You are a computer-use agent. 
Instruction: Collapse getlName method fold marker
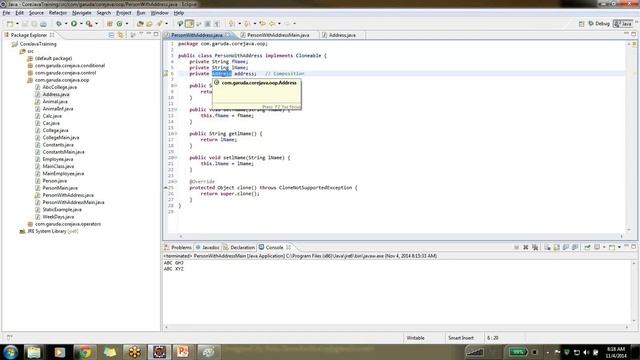click(176, 133)
